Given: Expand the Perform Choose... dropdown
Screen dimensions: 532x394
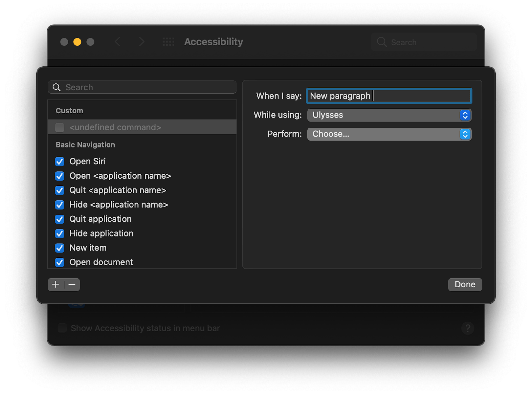Looking at the screenshot, I should click(x=389, y=134).
